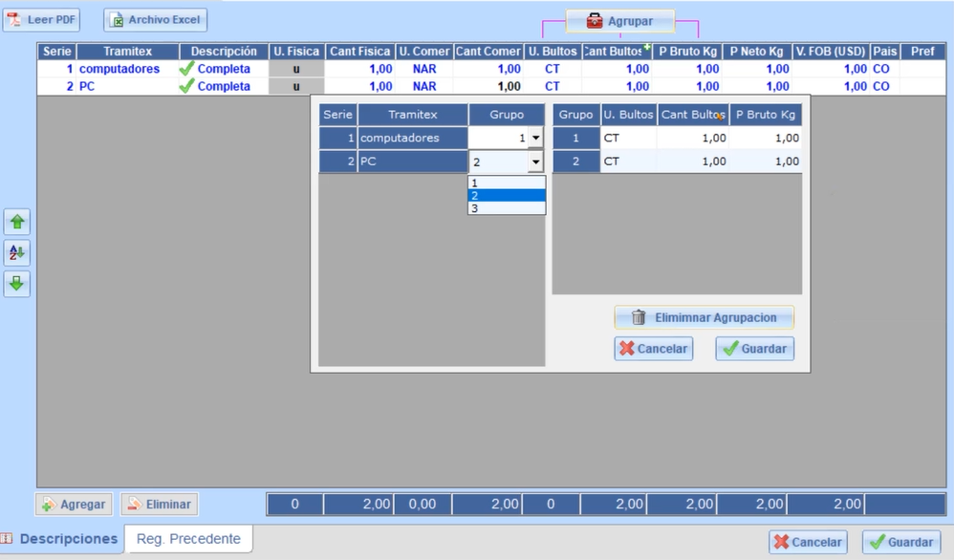Choose option 1 in Grupo dropdown list
The width and height of the screenshot is (954, 560).
506,183
